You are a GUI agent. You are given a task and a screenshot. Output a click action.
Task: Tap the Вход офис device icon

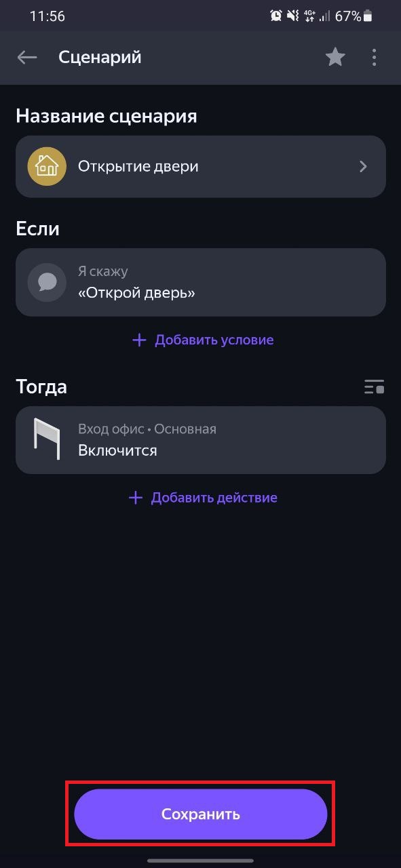[x=47, y=439]
